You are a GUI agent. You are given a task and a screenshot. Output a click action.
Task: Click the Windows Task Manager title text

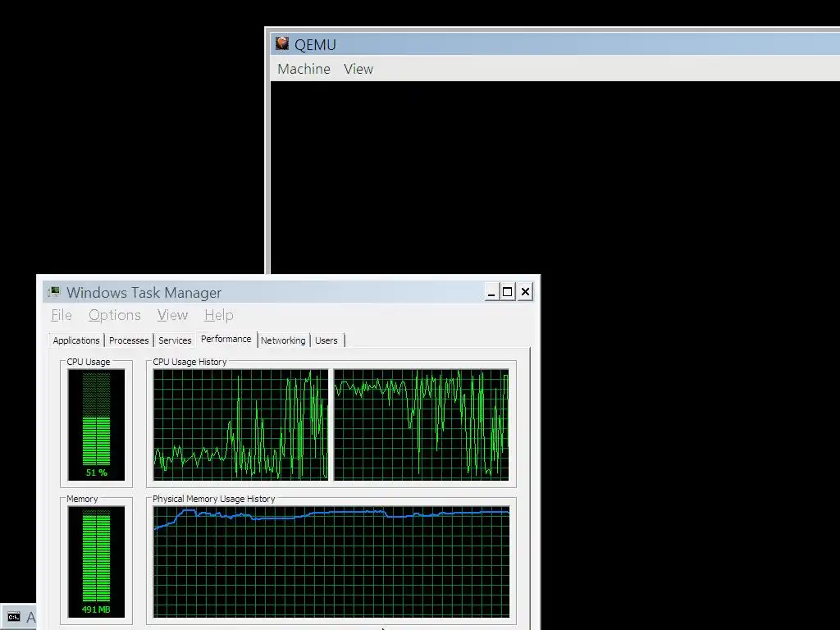point(144,293)
